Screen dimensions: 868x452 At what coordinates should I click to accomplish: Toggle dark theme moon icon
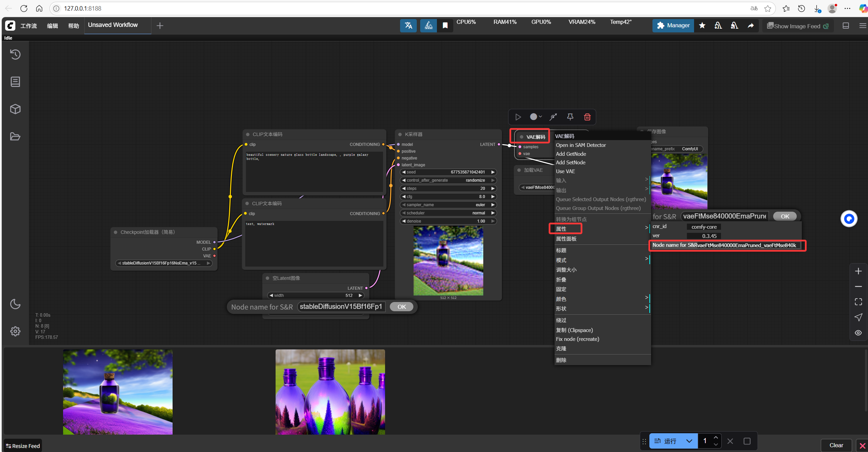point(15,304)
